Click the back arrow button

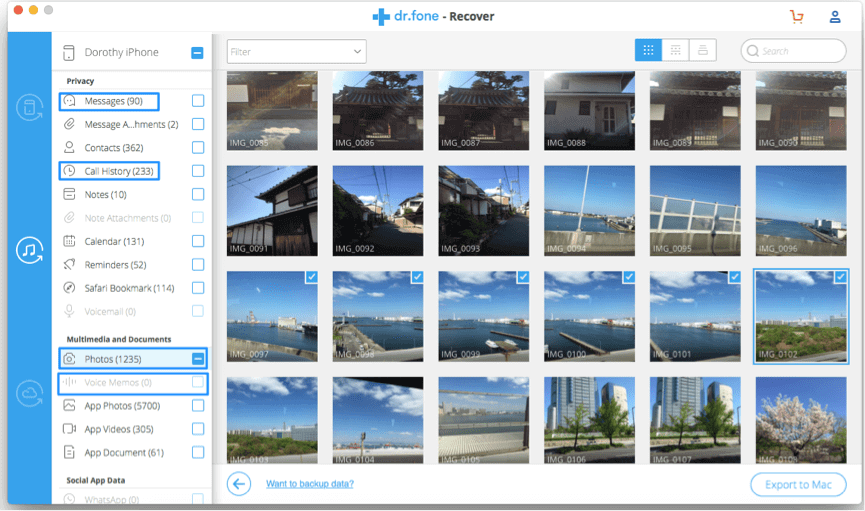(238, 484)
